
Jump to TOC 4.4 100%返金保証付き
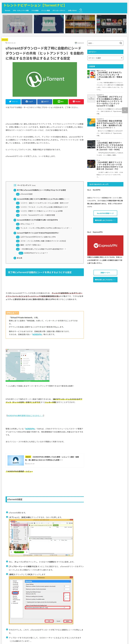pos(43,249)
